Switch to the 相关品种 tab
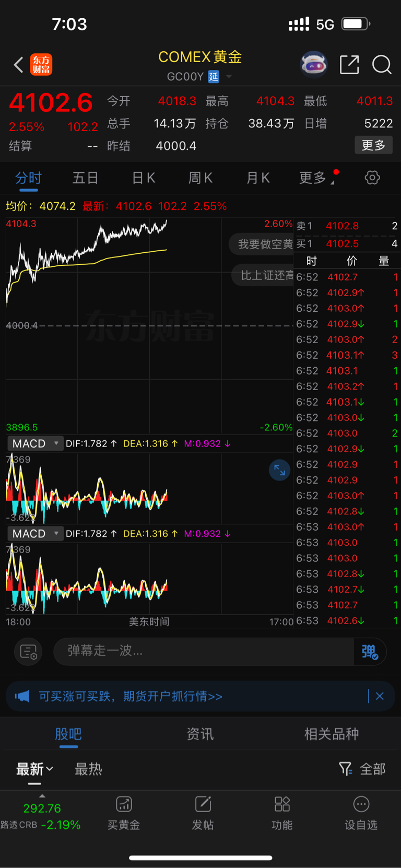 click(x=332, y=734)
